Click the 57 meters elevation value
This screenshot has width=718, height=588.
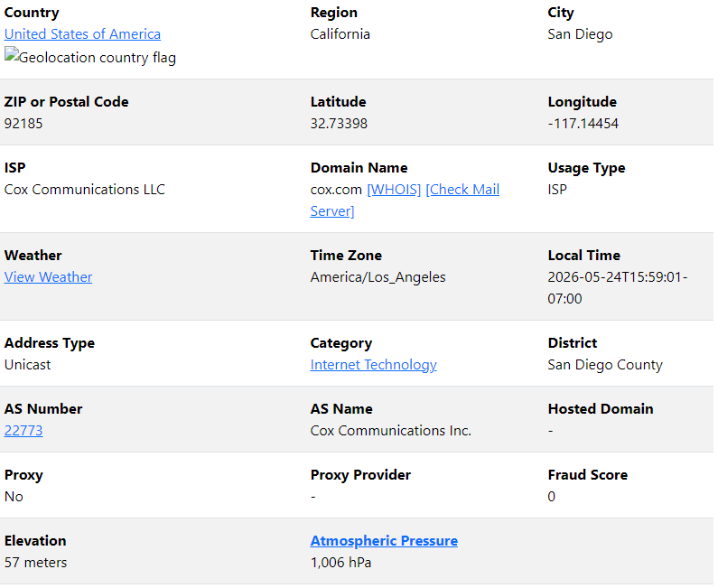[36, 563]
